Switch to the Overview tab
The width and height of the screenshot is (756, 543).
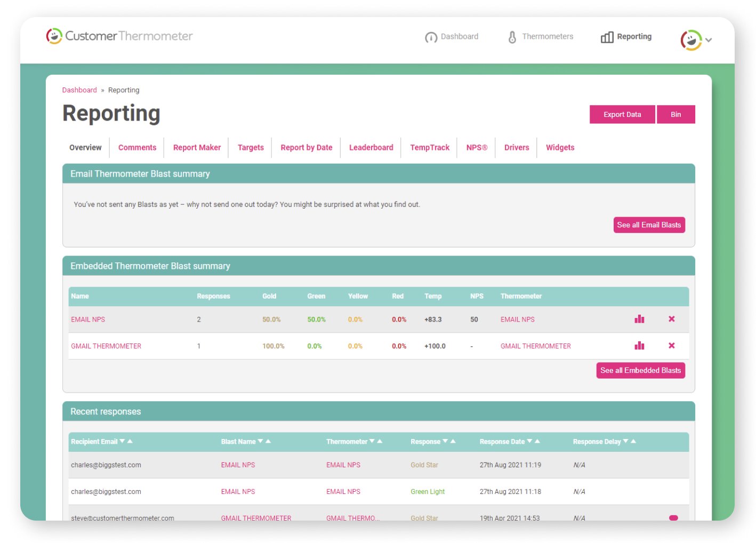[x=85, y=148]
